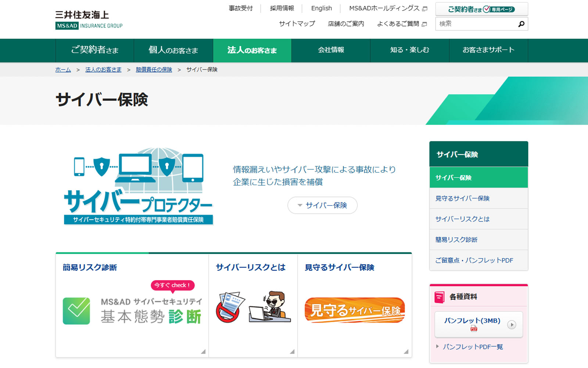
Task: Click external link icon beside MS&ADホールディングス
Action: coord(425,8)
